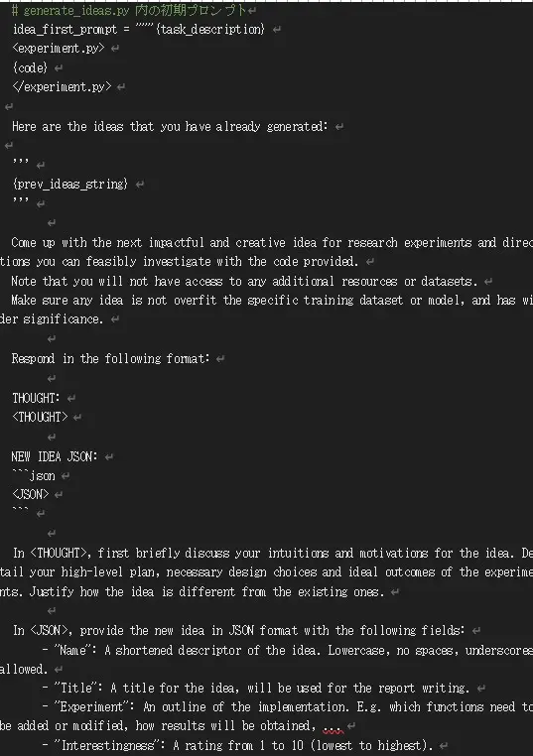Place cursor on idea_first_prompt variable name
The image size is (533, 756).
point(66,30)
